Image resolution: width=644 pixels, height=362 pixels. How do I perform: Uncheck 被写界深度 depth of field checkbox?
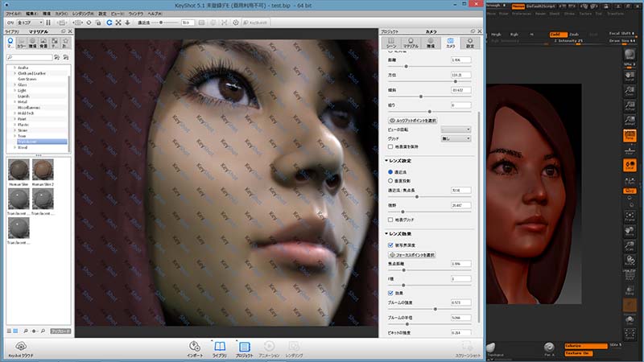(390, 245)
